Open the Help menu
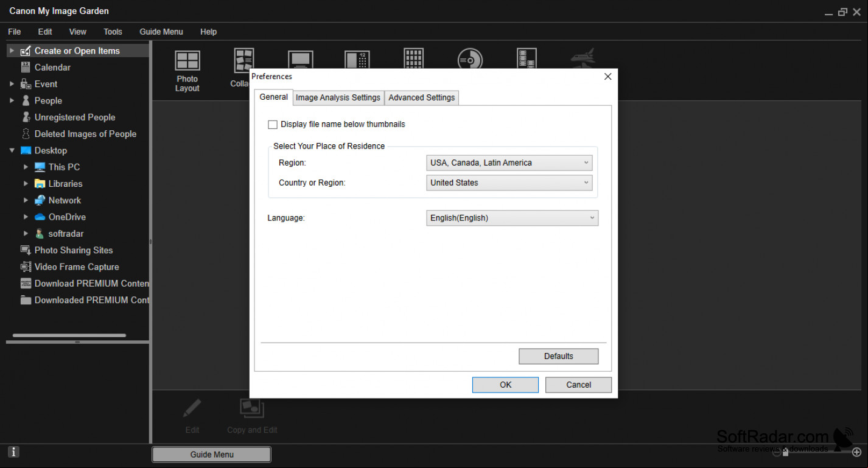 [x=208, y=32]
